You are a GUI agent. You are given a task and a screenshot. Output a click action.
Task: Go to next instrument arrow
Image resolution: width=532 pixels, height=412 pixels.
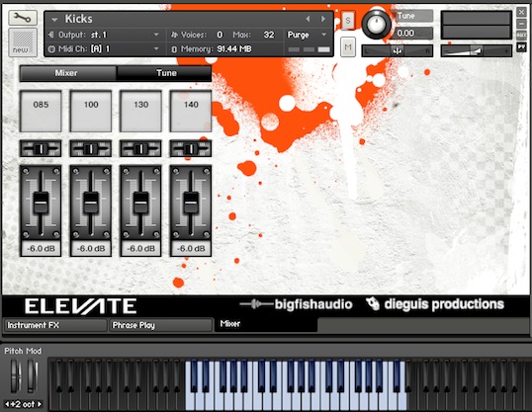click(x=322, y=19)
